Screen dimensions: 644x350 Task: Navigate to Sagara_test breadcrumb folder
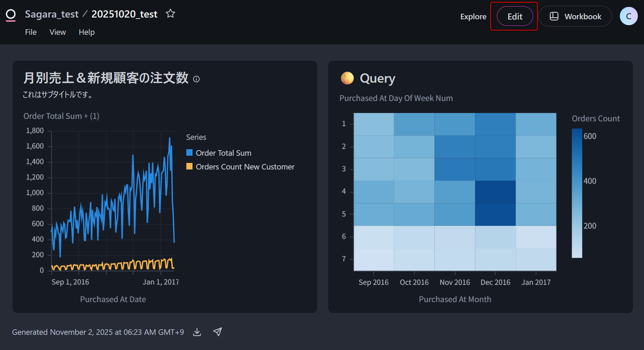point(52,14)
